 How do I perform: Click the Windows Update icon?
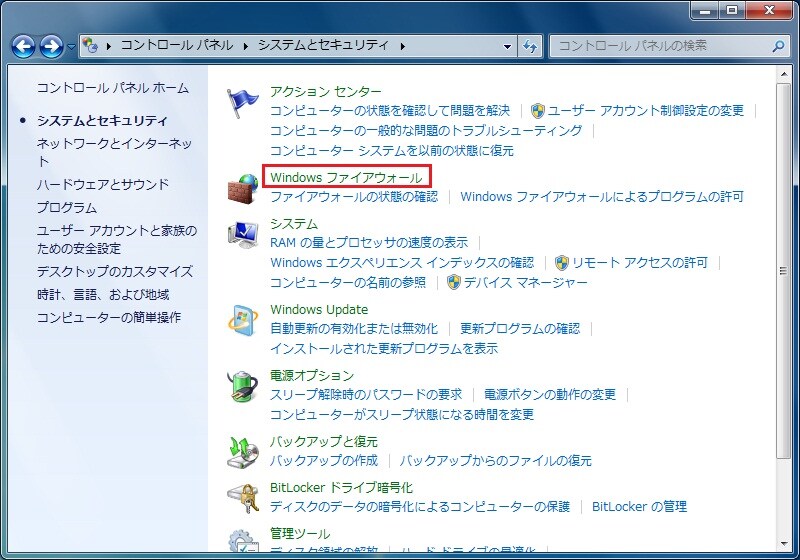click(242, 321)
